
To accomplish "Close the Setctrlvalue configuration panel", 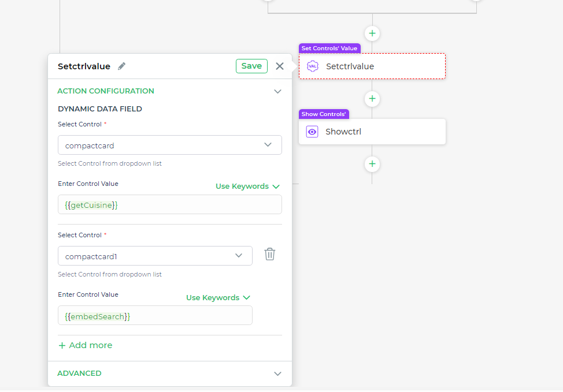I will point(280,66).
